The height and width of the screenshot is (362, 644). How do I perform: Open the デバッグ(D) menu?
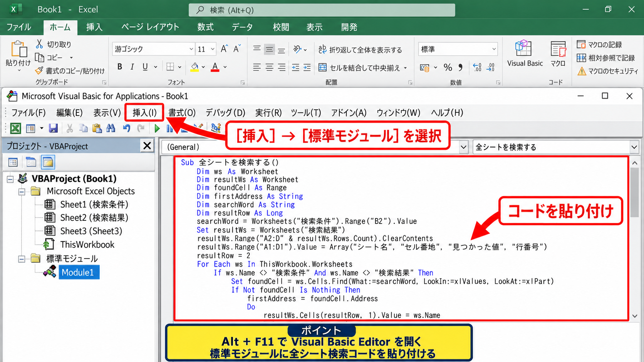pos(225,113)
